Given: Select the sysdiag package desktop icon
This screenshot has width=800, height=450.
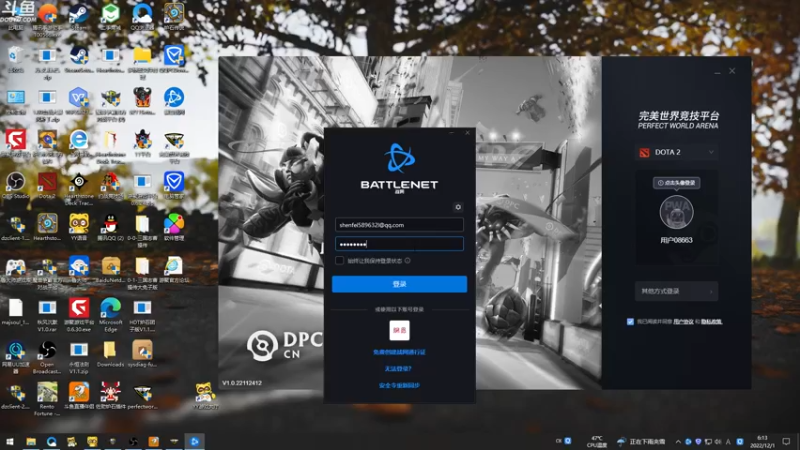Looking at the screenshot, I should (142, 354).
